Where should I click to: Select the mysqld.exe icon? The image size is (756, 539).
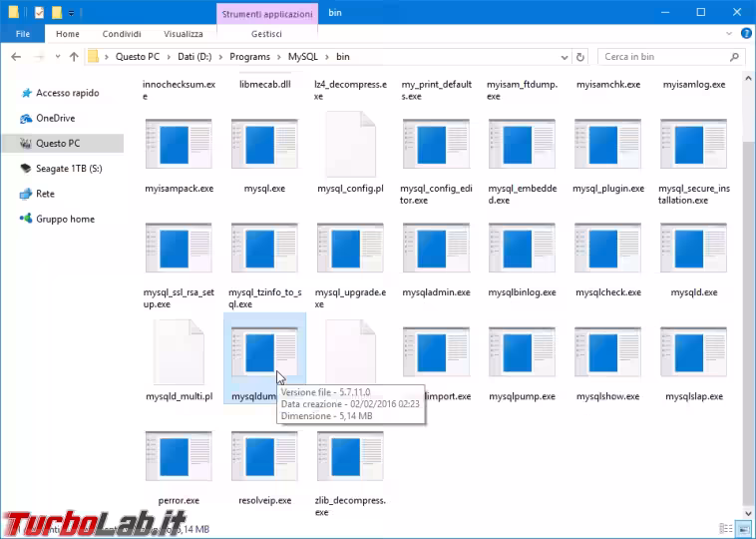tap(694, 249)
